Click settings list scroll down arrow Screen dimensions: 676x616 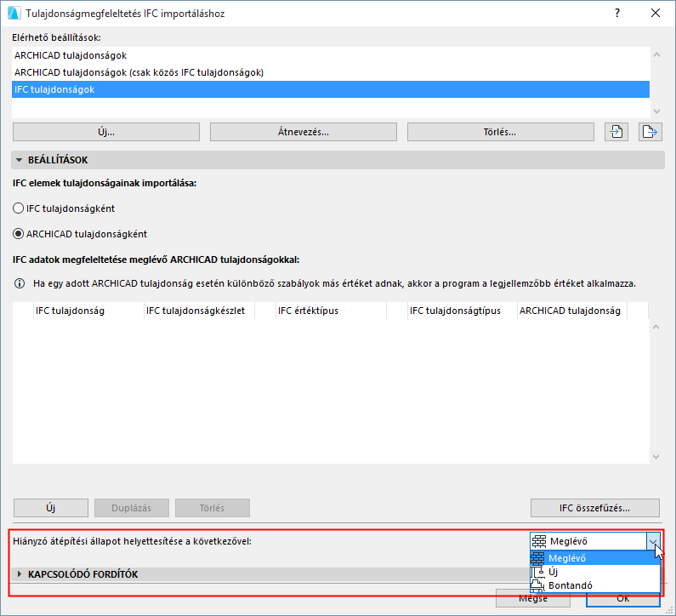click(x=656, y=111)
